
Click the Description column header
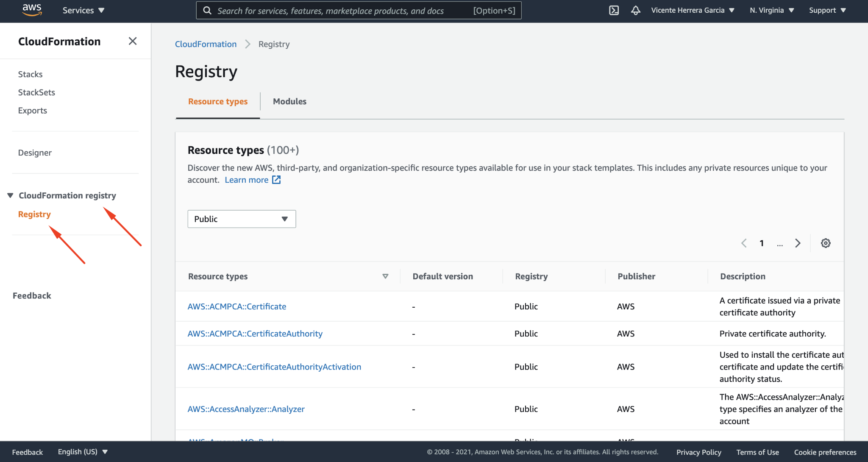743,276
